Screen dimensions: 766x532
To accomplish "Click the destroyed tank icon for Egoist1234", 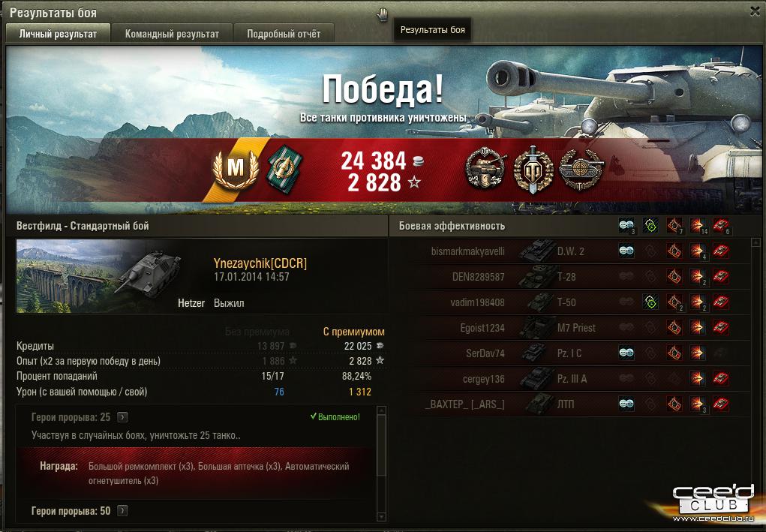I will [x=721, y=328].
